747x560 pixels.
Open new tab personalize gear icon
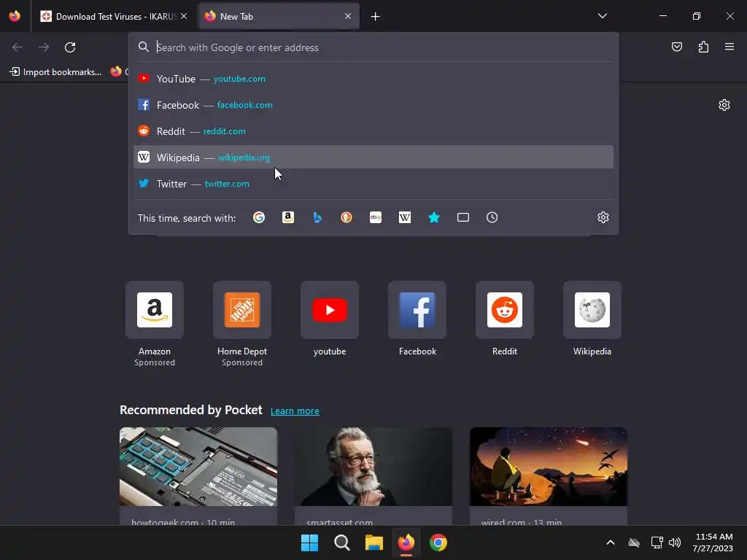[x=724, y=105]
